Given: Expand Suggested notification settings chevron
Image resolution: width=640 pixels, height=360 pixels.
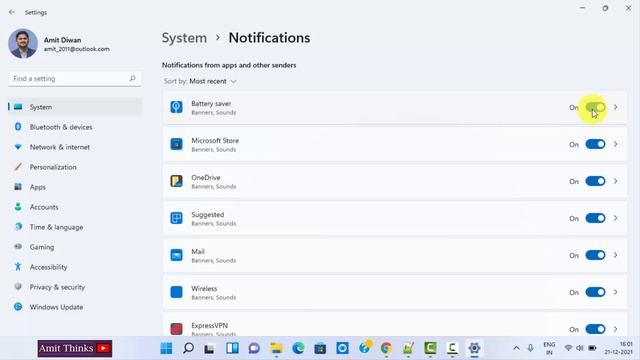Looking at the screenshot, I should (616, 218).
